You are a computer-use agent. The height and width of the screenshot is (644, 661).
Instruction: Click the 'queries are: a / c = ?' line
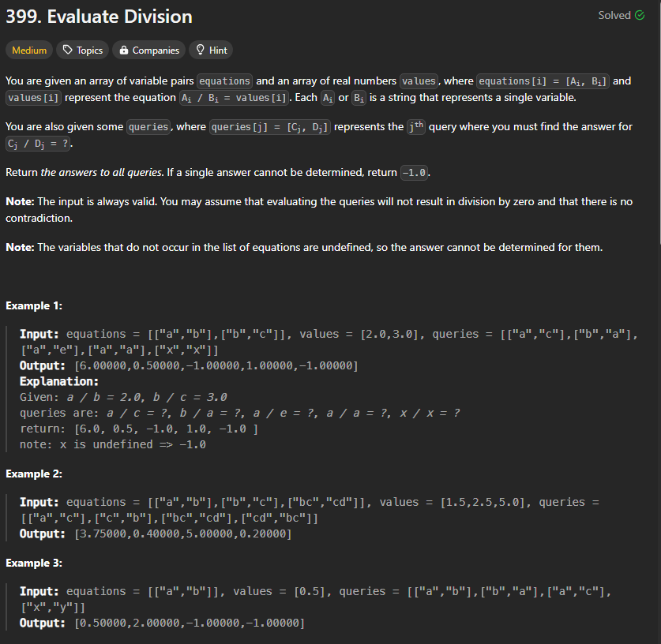point(240,414)
